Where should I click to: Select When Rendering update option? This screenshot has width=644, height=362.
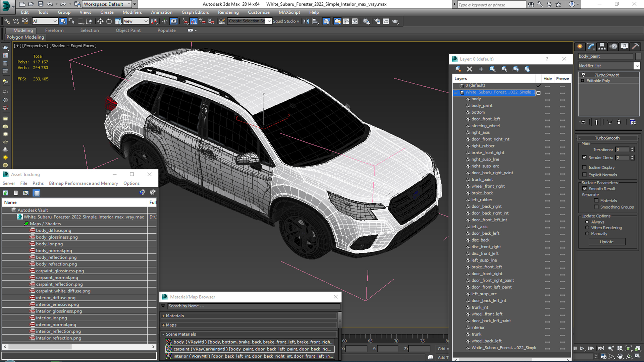pyautogui.click(x=587, y=228)
